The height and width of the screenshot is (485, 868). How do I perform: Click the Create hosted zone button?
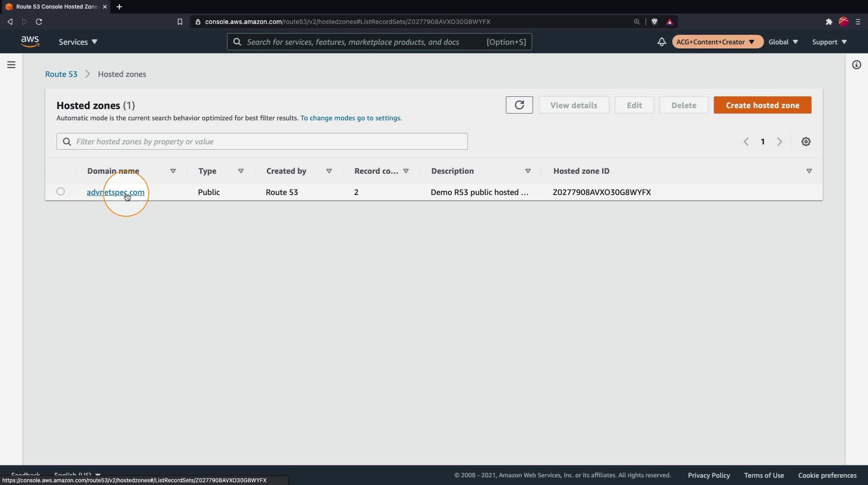click(x=762, y=105)
